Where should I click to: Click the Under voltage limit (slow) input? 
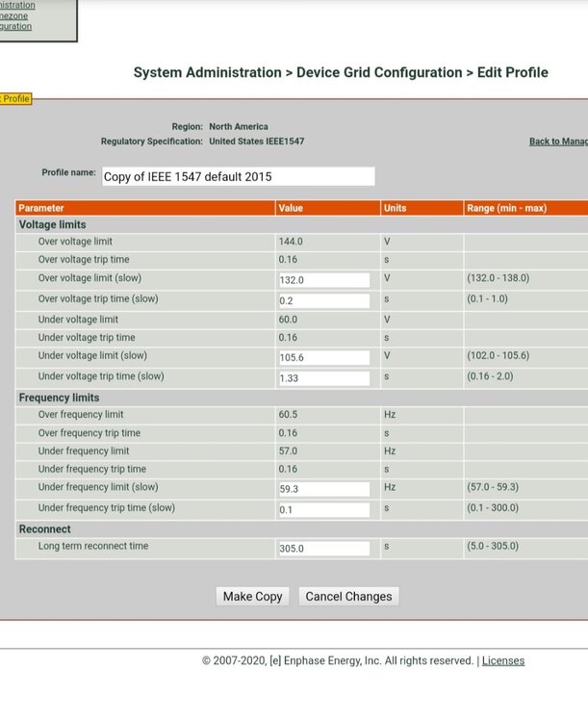click(323, 357)
